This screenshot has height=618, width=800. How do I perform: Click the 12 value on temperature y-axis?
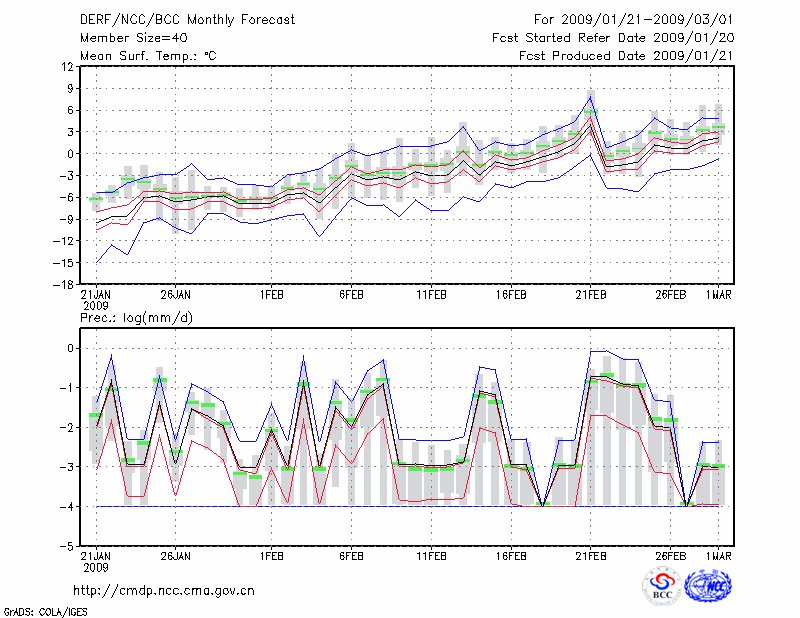coord(67,67)
